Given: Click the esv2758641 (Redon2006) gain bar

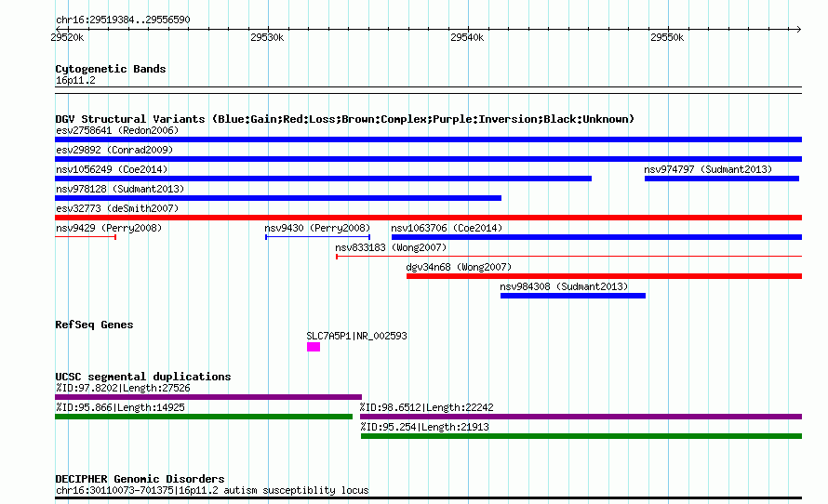Looking at the screenshot, I should tap(428, 139).
